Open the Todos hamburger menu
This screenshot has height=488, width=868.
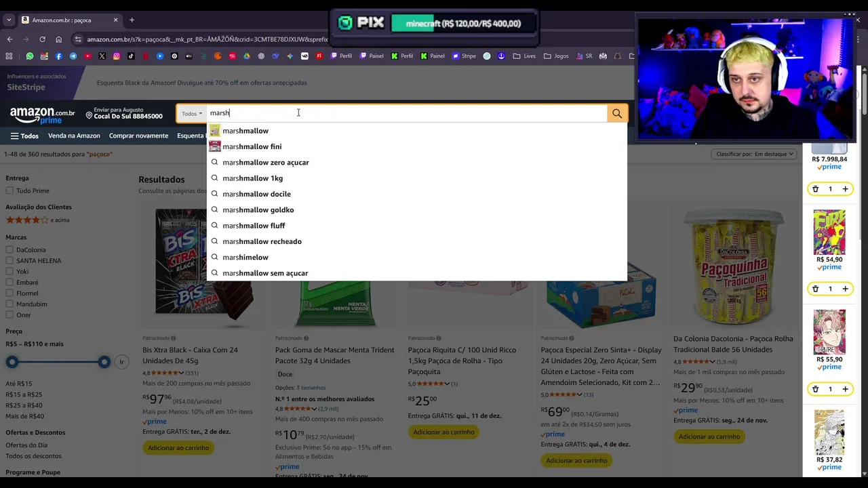(x=24, y=136)
